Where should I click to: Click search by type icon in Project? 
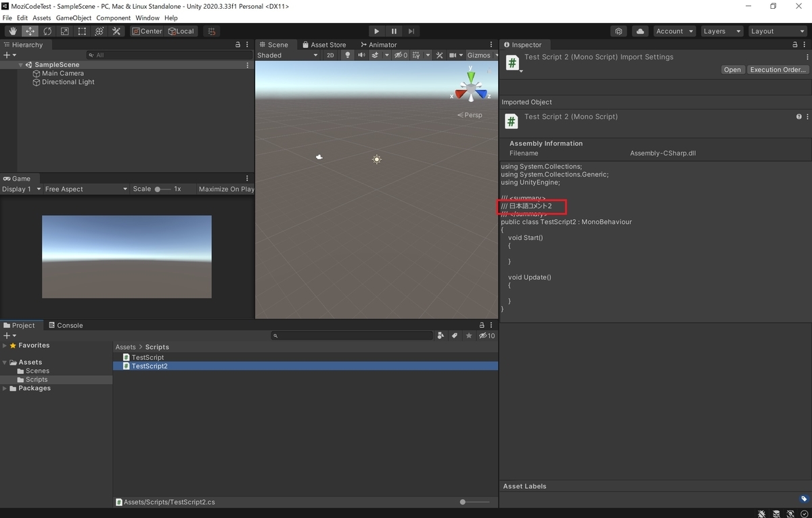pos(441,335)
